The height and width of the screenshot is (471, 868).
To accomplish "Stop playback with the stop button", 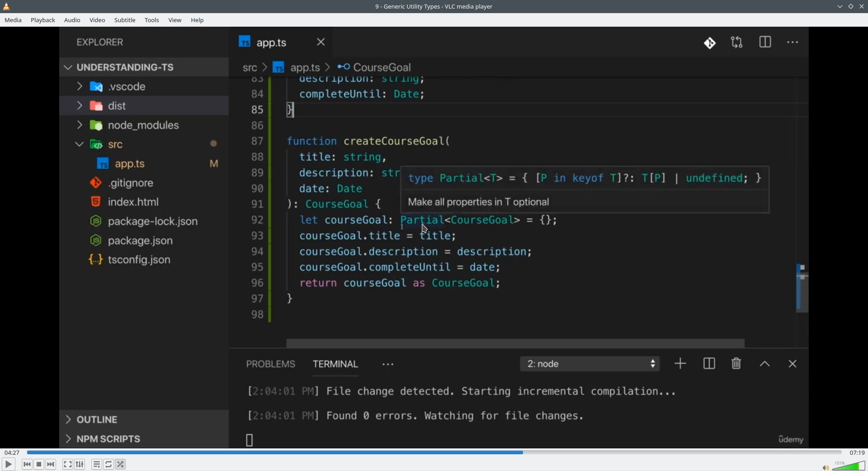I will pos(39,464).
